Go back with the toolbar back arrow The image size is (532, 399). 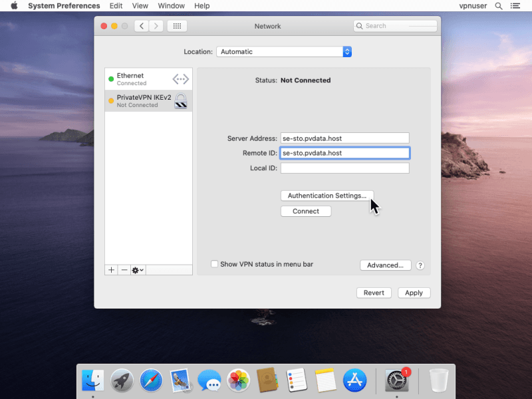tap(141, 26)
